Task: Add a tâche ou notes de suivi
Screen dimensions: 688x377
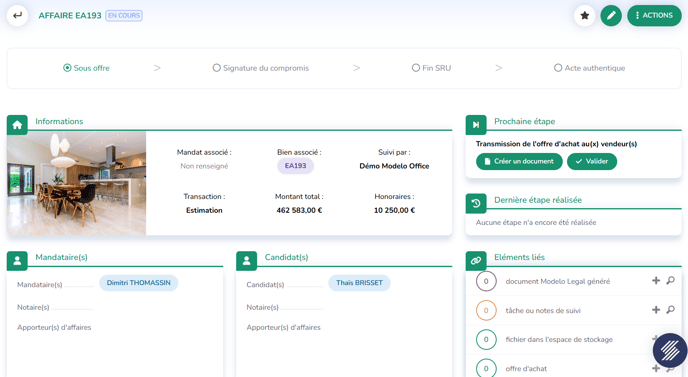Action: point(656,310)
